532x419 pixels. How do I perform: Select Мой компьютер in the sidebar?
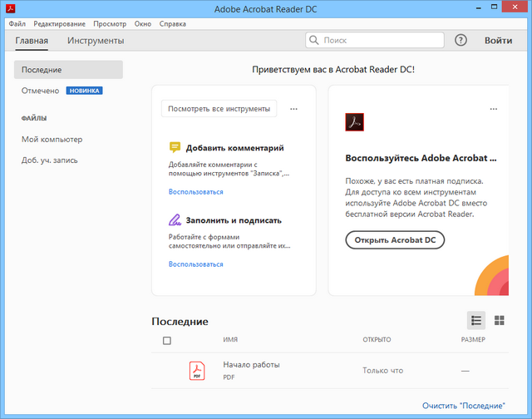pos(52,139)
